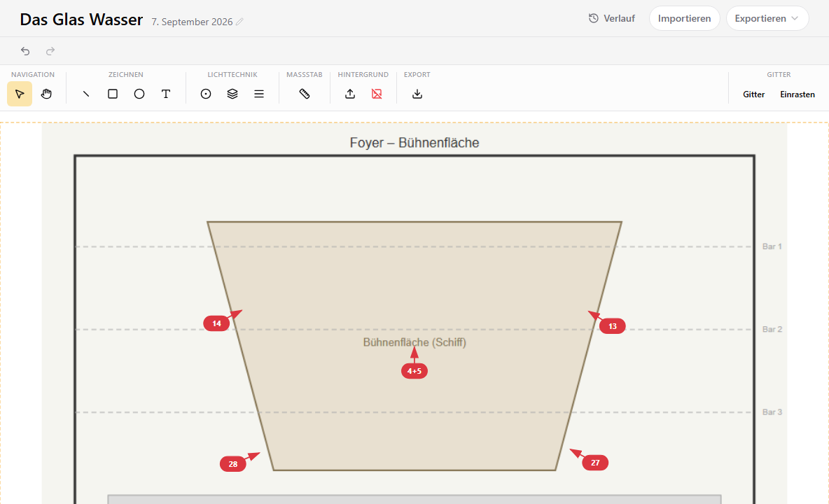Click the Importieren button
829x504 pixels.
coord(684,18)
